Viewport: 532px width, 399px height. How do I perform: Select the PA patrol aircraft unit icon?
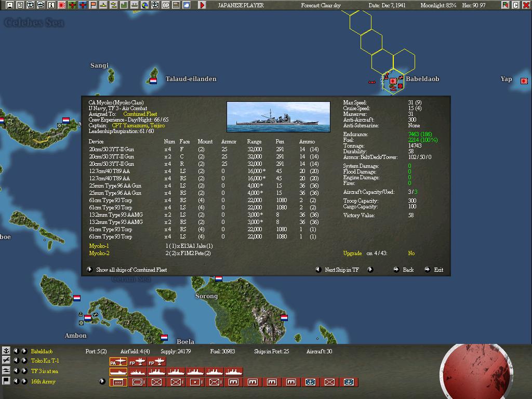118,362
